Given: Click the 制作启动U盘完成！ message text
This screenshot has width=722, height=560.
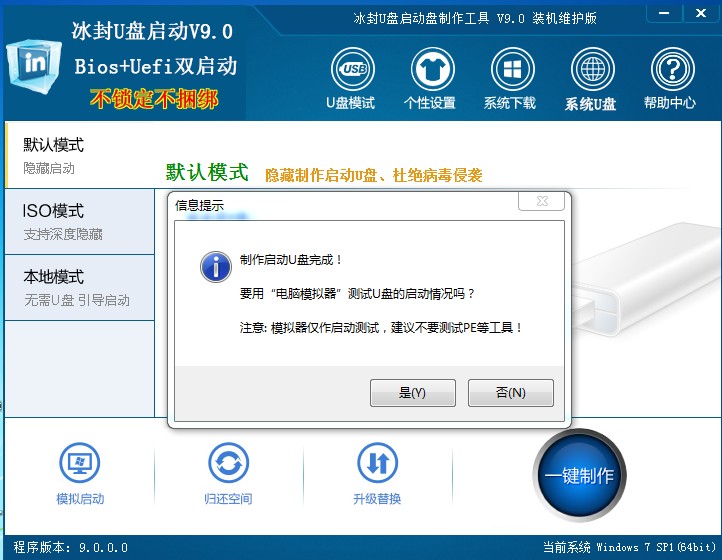Looking at the screenshot, I should pos(291,260).
